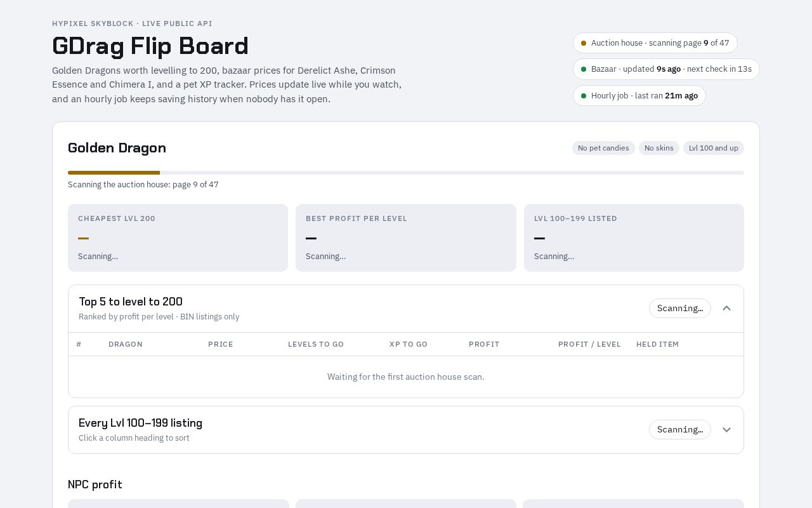Collapse the Top 5 to level 200 panel

(x=726, y=309)
